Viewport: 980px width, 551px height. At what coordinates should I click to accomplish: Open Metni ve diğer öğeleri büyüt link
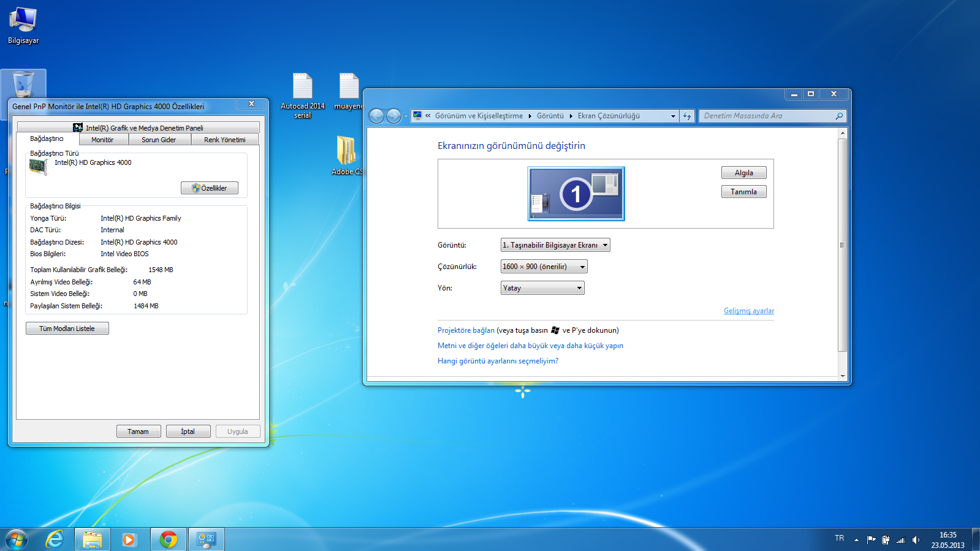pos(530,346)
